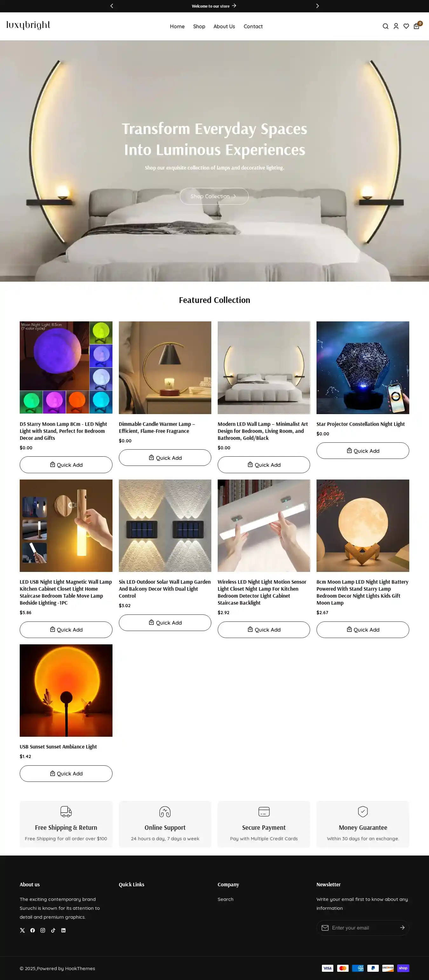Open the Contact menu item

tap(253, 26)
